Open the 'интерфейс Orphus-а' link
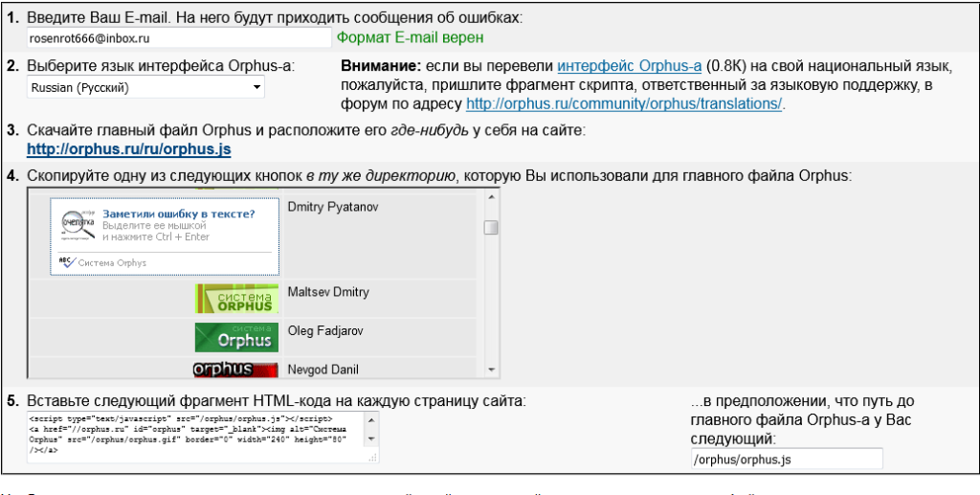This screenshot has width=980, height=495. [630, 66]
